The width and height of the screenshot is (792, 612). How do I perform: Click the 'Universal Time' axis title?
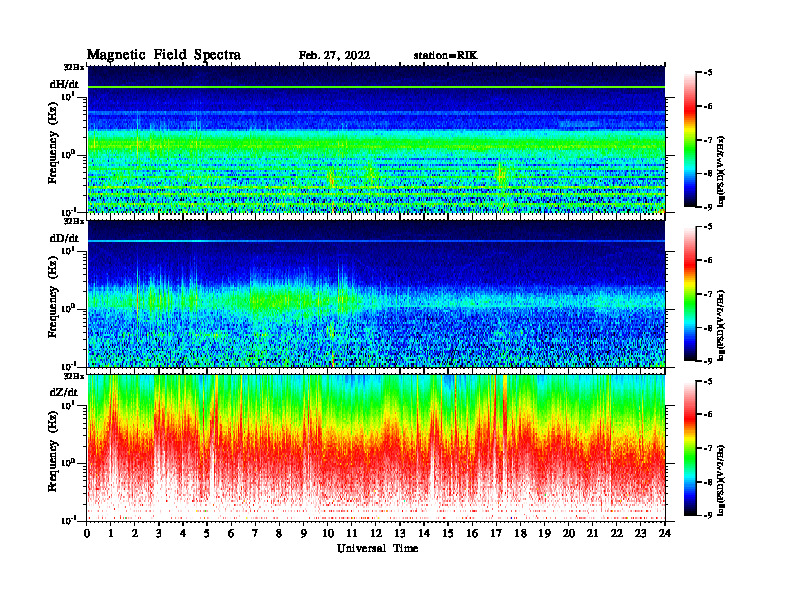[377, 548]
